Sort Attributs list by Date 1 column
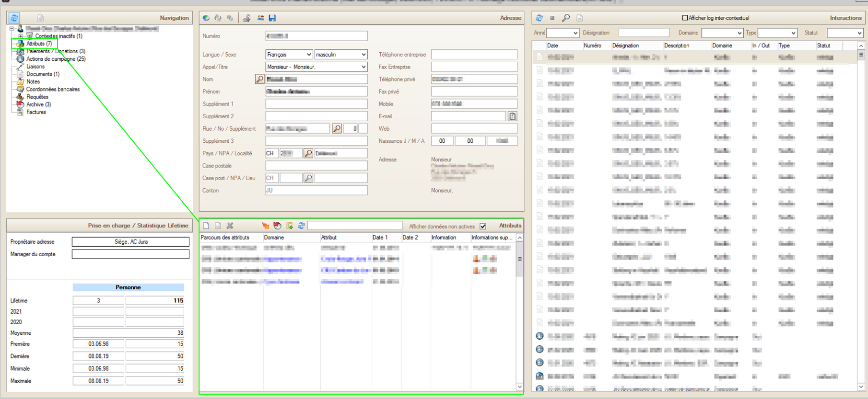Image resolution: width=868 pixels, height=399 pixels. point(386,238)
